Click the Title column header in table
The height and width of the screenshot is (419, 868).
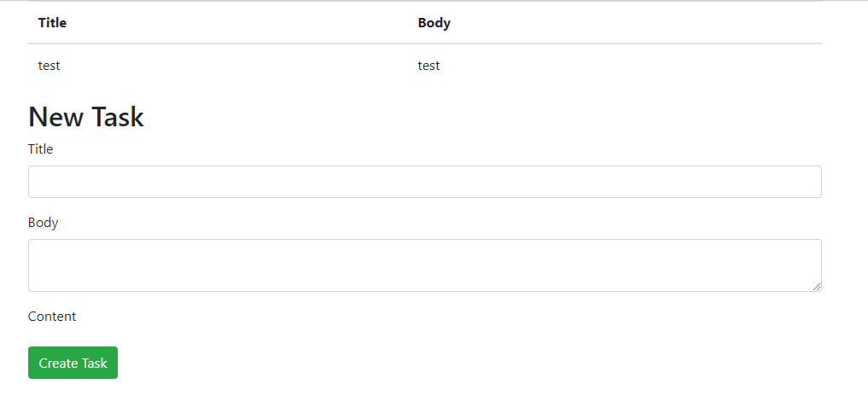point(52,23)
